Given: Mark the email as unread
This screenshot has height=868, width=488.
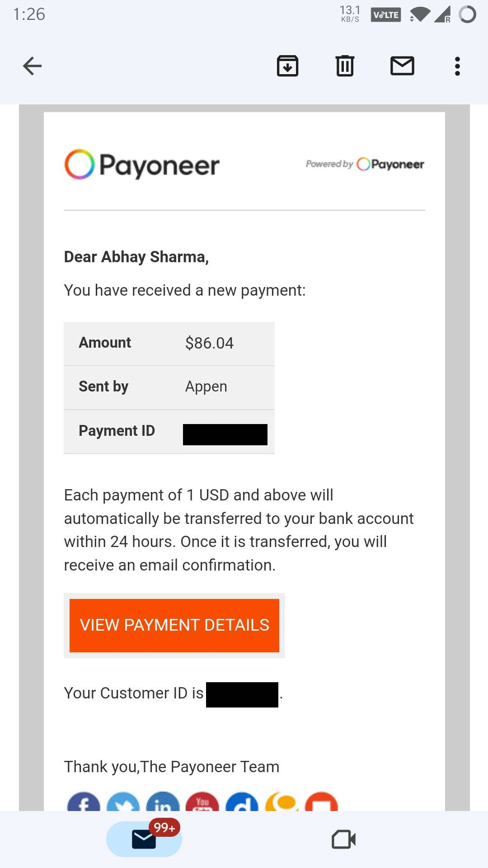Looking at the screenshot, I should [x=402, y=66].
